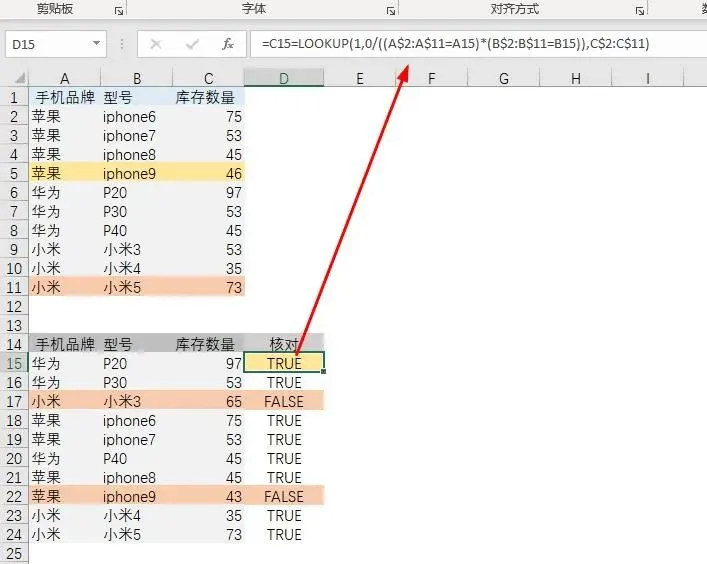The image size is (707, 564).
Task: Click cell C15 with value 97
Action: tap(208, 363)
